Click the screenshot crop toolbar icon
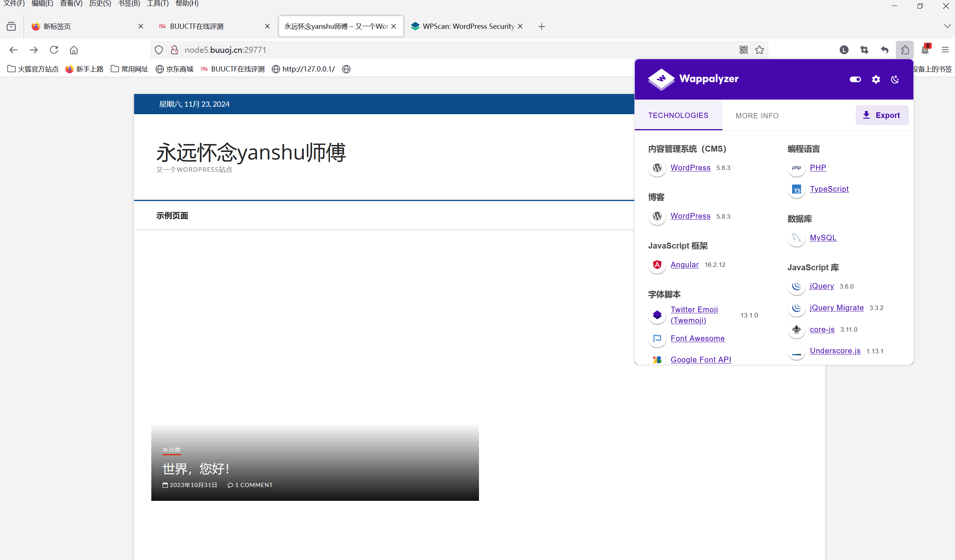The width and height of the screenshot is (955, 560). [x=864, y=50]
